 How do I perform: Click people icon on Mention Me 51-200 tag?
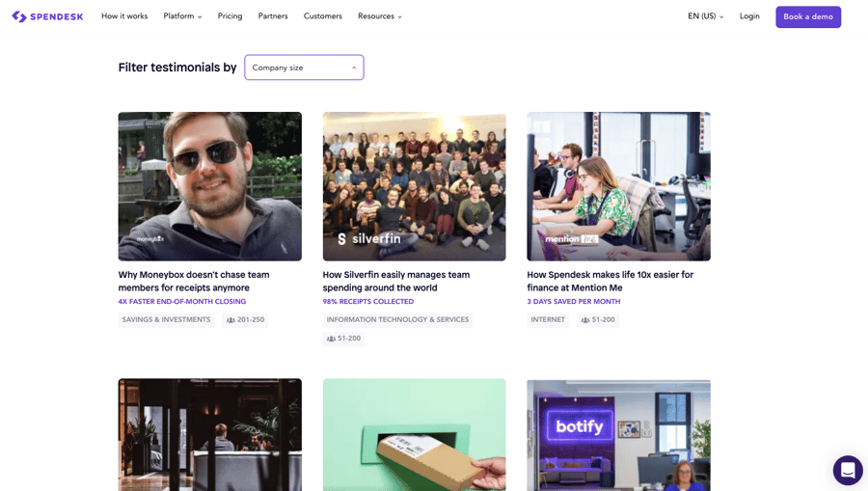click(x=585, y=320)
